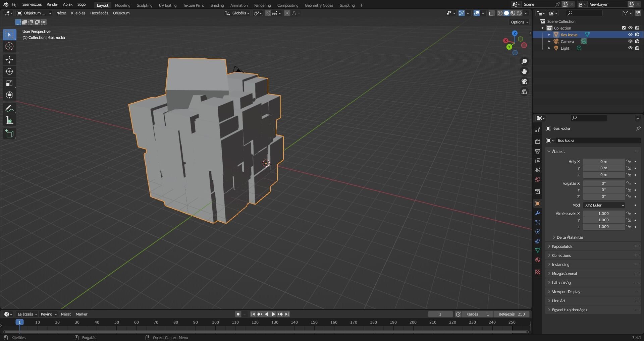Viewport: 644px width, 341px height.
Task: Switch orthographic/perspective grid icon
Action: click(524, 92)
